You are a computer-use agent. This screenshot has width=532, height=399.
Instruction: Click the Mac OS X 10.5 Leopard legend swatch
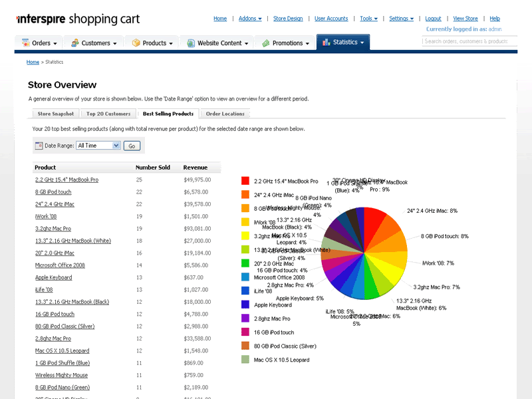[x=245, y=359]
